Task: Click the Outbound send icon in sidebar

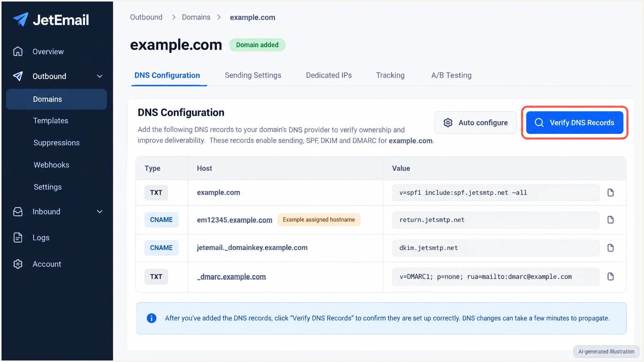Action: (x=18, y=76)
